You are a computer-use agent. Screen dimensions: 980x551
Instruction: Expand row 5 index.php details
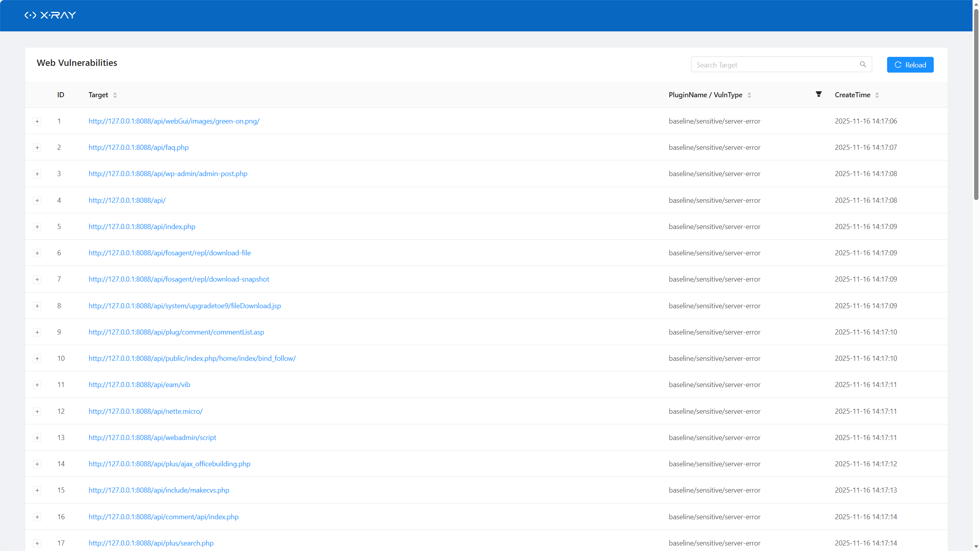[x=37, y=227]
